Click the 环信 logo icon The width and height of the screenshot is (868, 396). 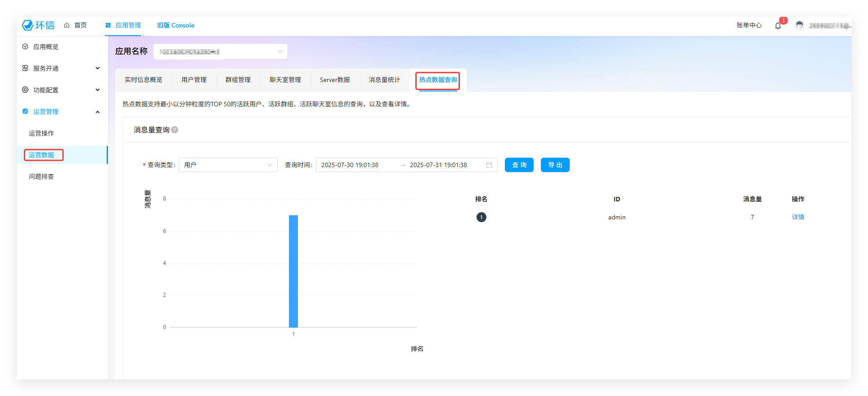28,25
